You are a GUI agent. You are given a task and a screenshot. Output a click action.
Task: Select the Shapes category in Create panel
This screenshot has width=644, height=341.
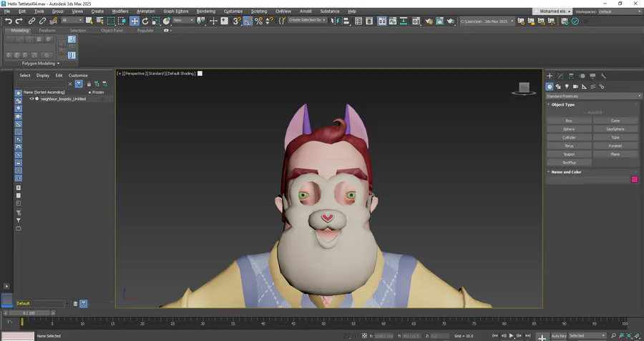(x=558, y=87)
